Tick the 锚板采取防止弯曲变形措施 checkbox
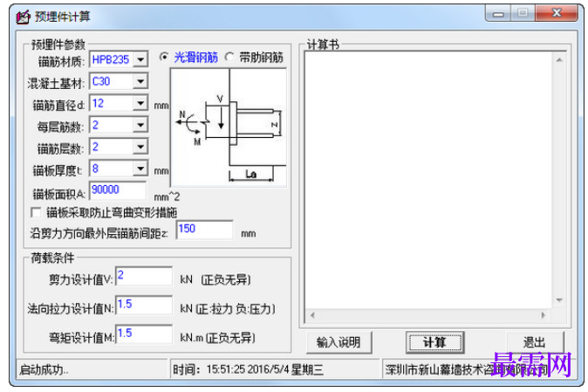The image size is (588, 392). [x=36, y=213]
